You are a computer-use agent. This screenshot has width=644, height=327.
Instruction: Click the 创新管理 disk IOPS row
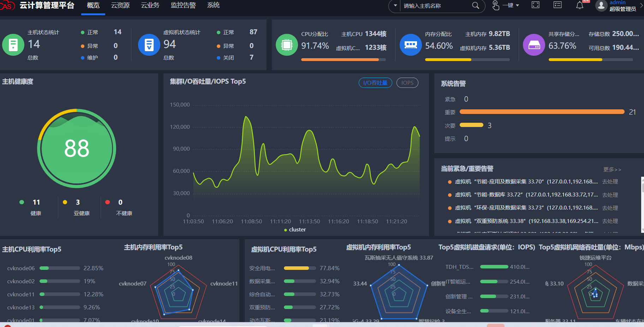(x=487, y=296)
